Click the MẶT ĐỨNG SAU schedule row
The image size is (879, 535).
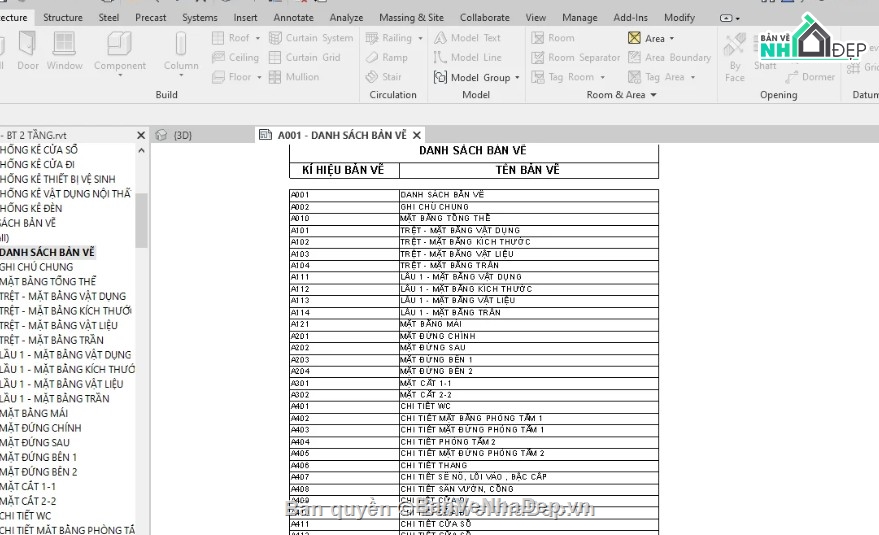[x=474, y=348]
